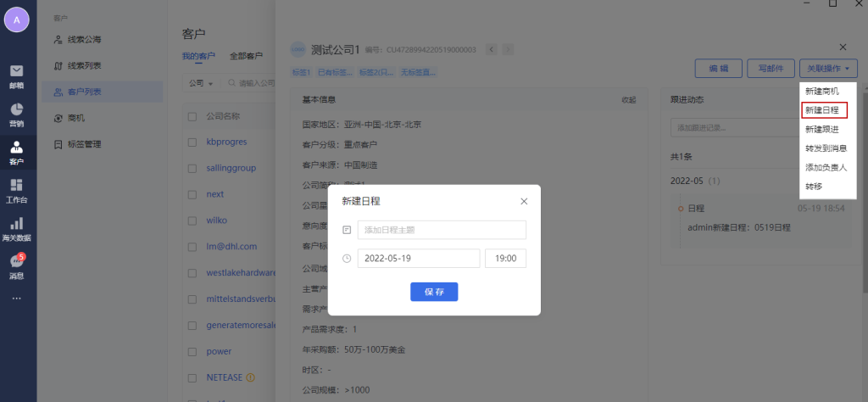Viewport: 868px width, 402px height.
Task: Switch to the 全部客户 tab
Action: (x=246, y=57)
